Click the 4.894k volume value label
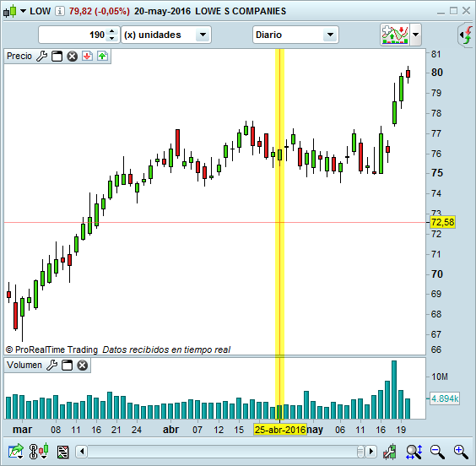Screen dimensions: 476x466 (x=445, y=398)
